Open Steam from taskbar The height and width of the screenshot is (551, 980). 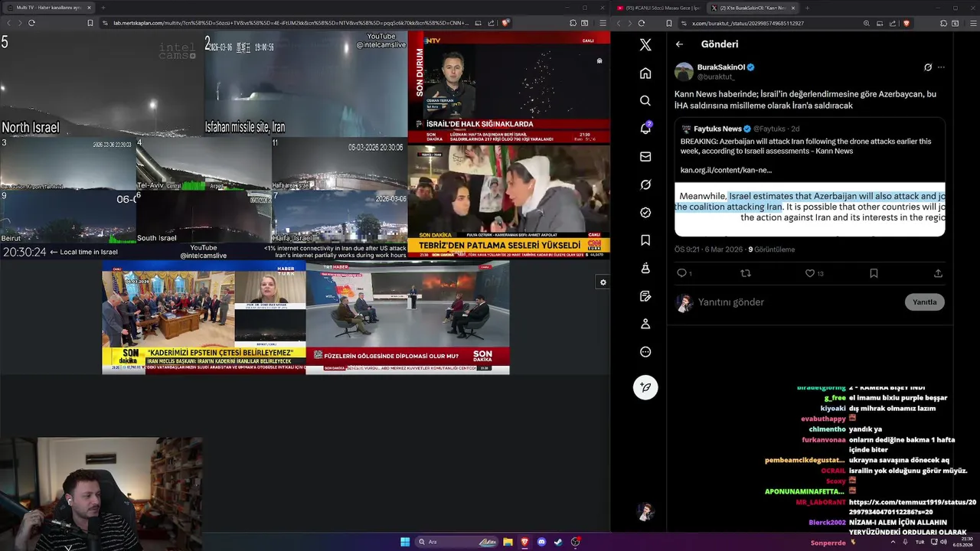pos(558,542)
